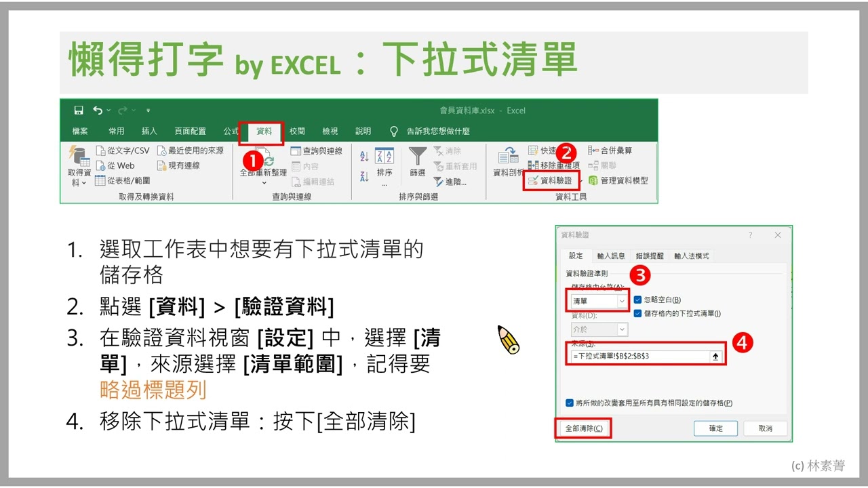Select the 錯誤提醒 dialog tab
Image resolution: width=868 pixels, height=488 pixels.
[650, 256]
